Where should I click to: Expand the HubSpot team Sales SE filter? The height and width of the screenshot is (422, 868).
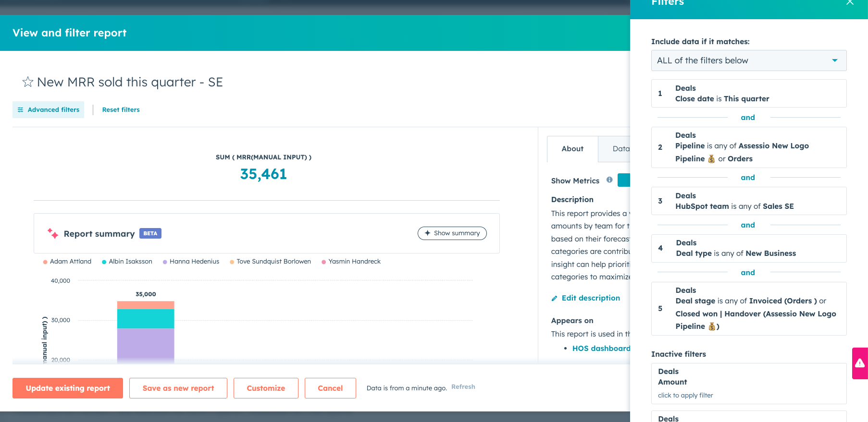(x=748, y=201)
